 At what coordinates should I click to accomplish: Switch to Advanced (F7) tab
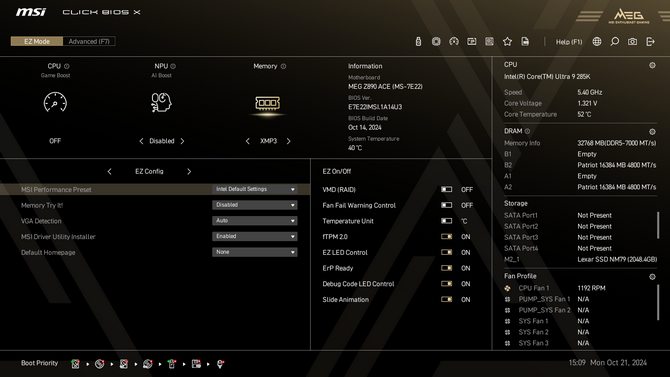[89, 41]
